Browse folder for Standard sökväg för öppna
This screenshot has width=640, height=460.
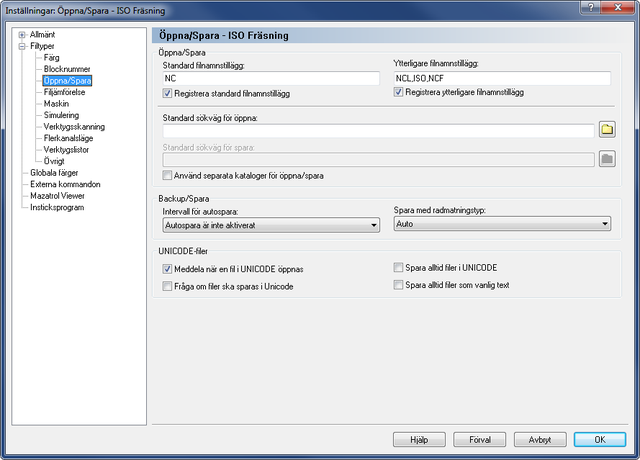tap(607, 130)
